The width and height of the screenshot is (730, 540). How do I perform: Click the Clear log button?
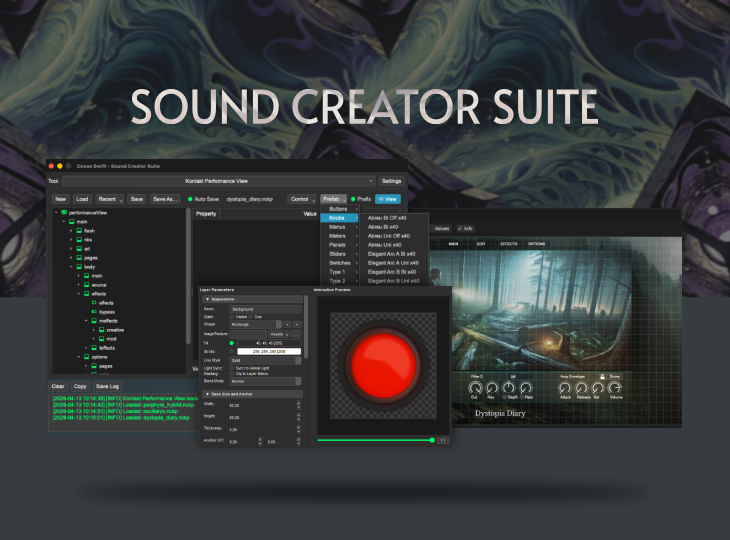58,386
